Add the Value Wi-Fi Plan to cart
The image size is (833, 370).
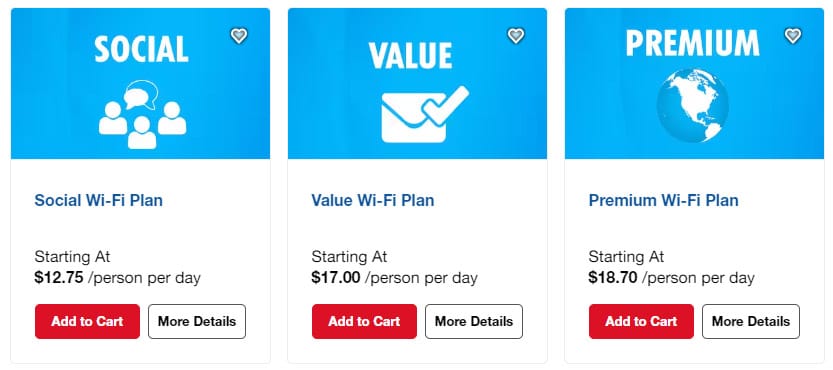364,322
